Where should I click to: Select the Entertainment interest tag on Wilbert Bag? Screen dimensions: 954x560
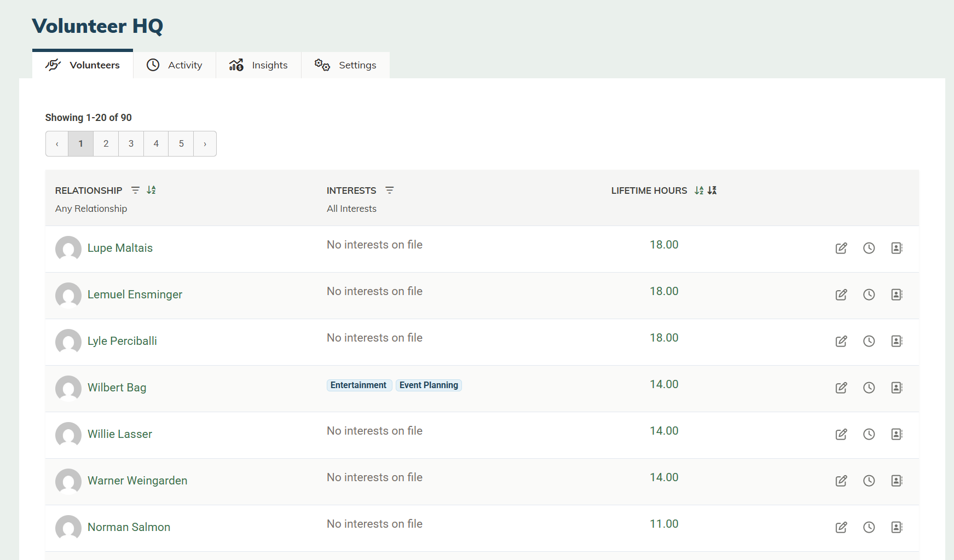(359, 385)
